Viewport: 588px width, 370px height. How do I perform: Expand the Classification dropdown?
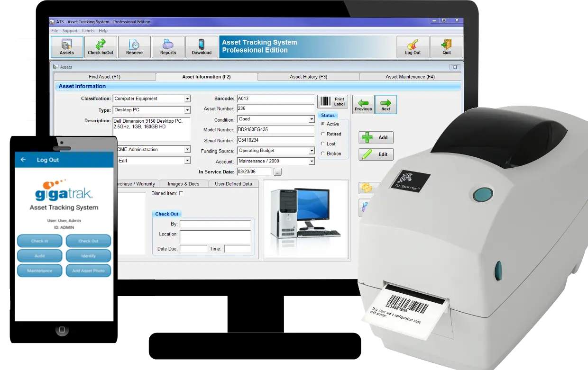click(187, 99)
